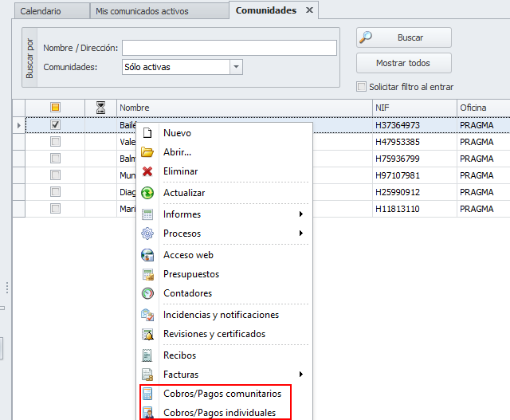Click the red X Eliminar icon
Screen dimensions: 510x420
(147, 171)
